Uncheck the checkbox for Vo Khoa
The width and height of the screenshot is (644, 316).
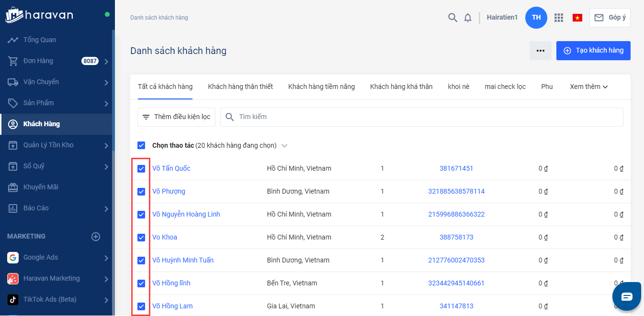click(x=141, y=238)
